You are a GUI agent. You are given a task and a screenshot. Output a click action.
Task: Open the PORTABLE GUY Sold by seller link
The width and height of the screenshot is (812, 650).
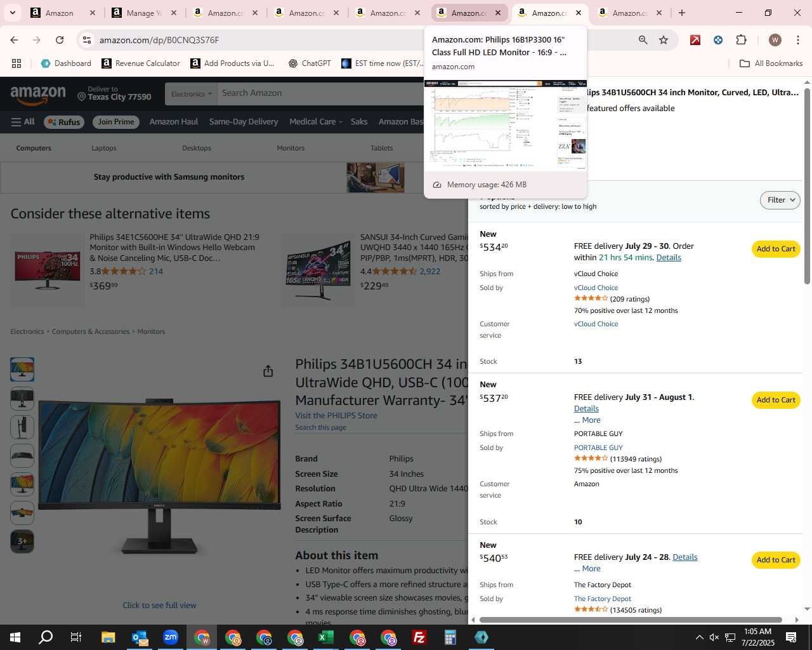click(598, 448)
